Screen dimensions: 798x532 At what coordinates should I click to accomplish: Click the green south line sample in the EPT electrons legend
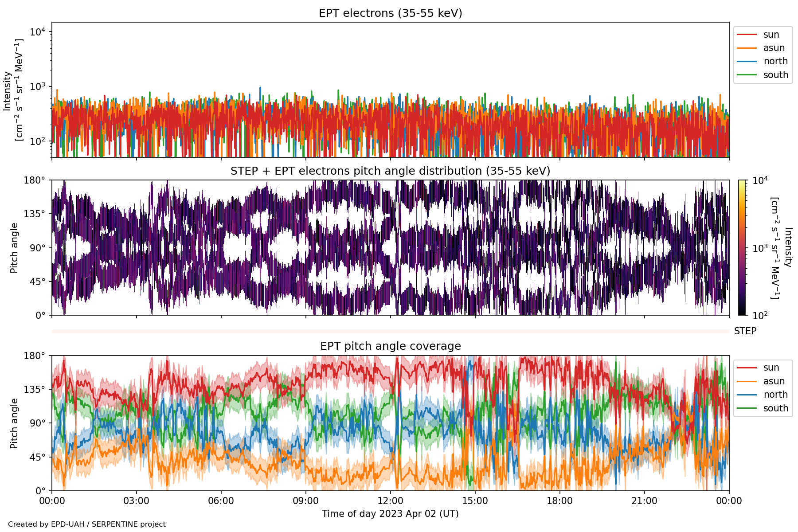click(x=747, y=75)
